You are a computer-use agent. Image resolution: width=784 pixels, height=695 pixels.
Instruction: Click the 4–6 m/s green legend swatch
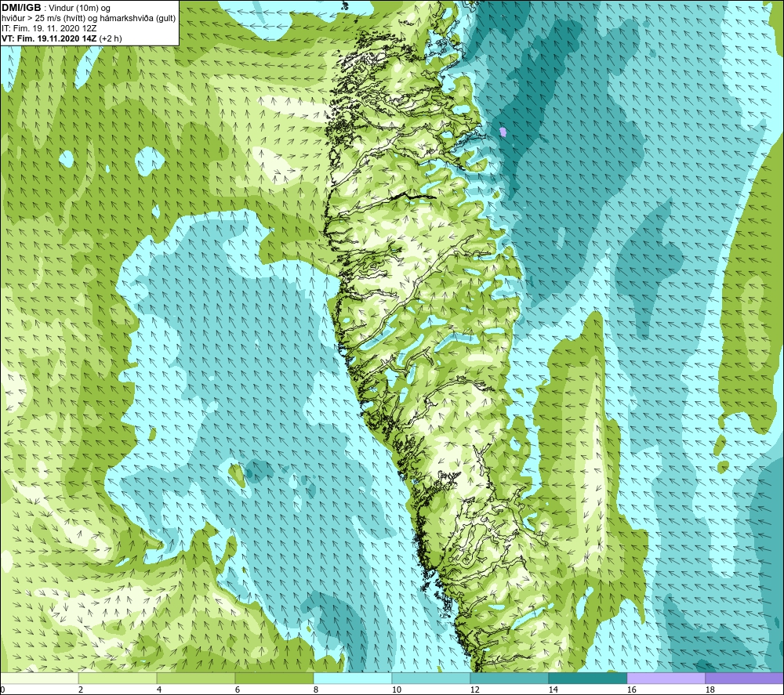195,678
